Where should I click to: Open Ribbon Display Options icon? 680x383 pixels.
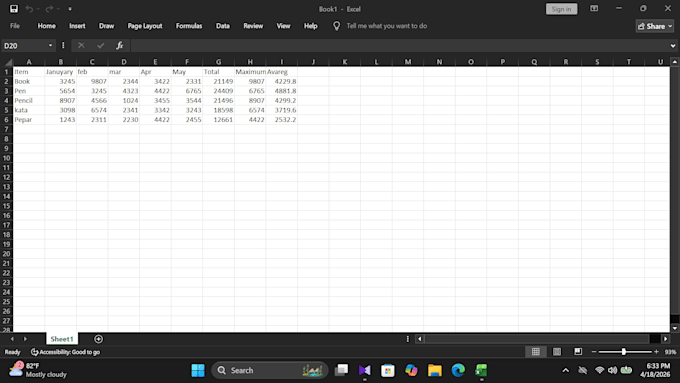pyautogui.click(x=594, y=9)
